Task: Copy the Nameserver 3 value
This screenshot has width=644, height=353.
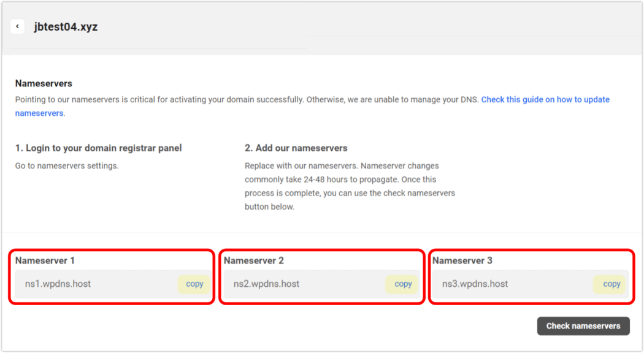Action: click(x=610, y=284)
